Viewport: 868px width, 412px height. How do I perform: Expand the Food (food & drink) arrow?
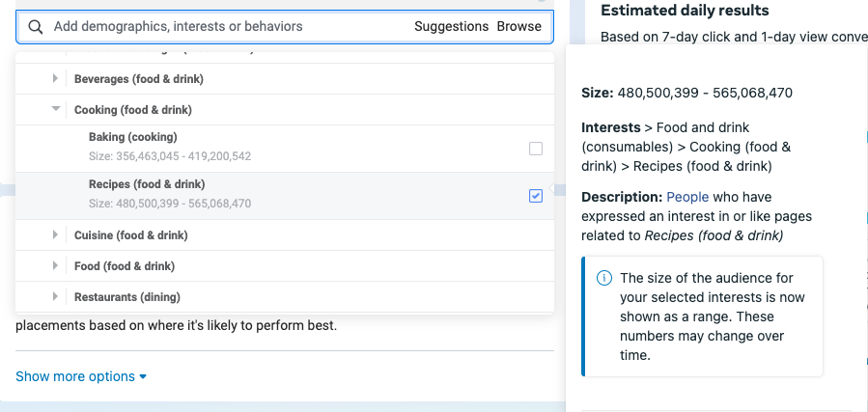point(56,266)
